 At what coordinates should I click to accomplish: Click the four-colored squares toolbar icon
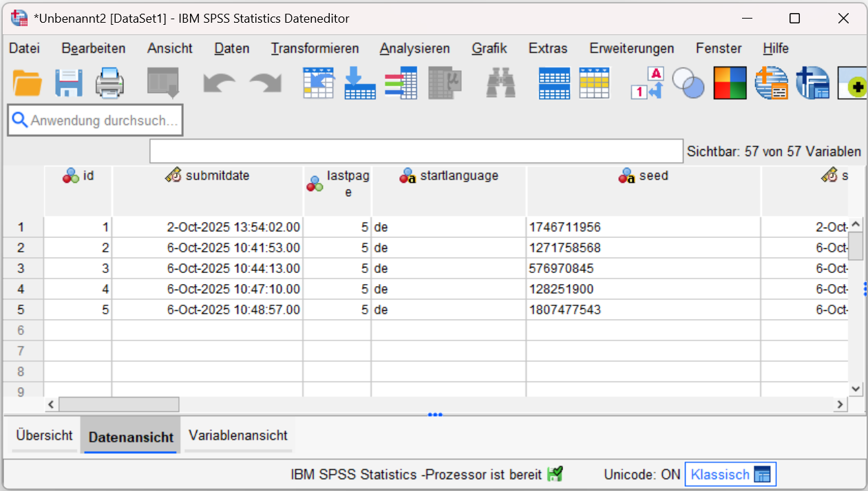pos(730,83)
